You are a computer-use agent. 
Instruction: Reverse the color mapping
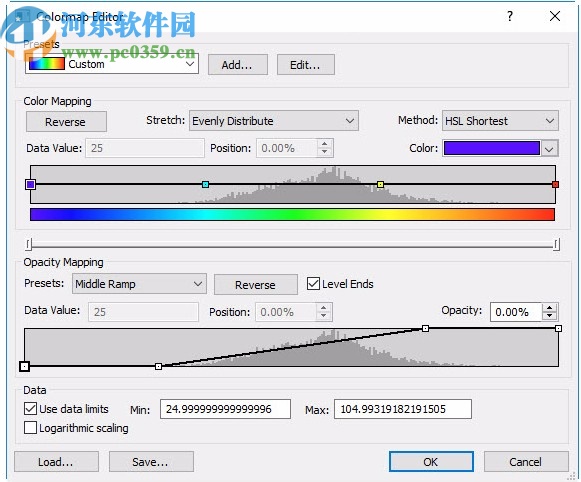(66, 122)
